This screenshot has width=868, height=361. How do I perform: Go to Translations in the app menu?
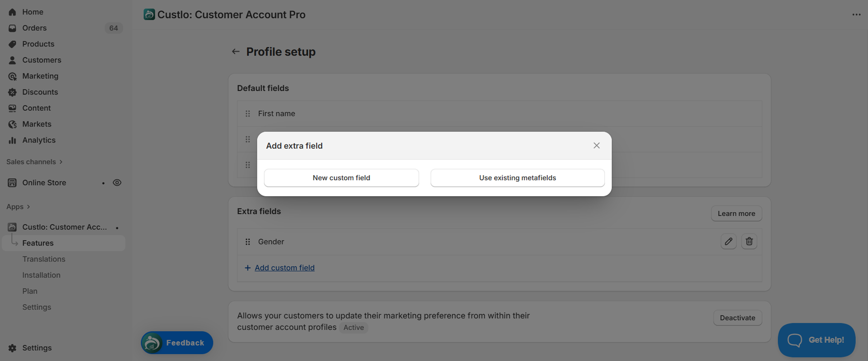[x=44, y=259]
